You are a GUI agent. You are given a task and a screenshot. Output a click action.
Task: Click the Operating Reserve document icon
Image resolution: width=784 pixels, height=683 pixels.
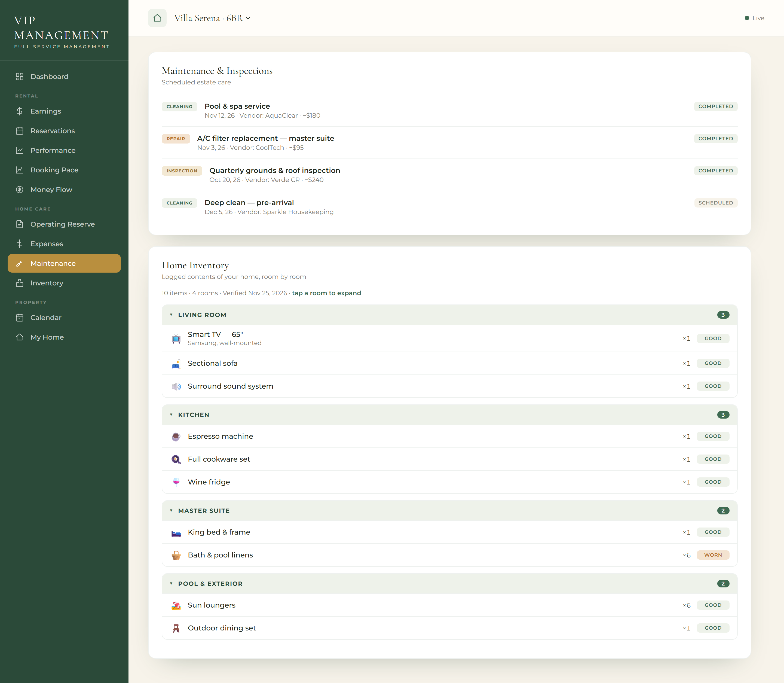tap(20, 224)
